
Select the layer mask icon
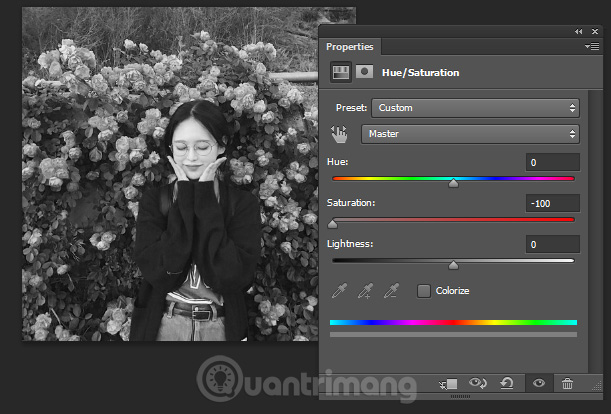(364, 72)
